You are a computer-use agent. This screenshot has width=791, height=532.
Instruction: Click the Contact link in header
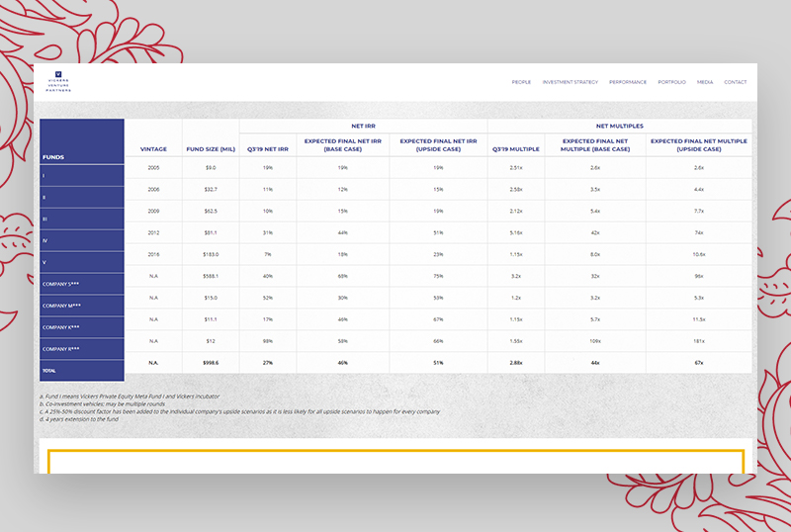(735, 82)
